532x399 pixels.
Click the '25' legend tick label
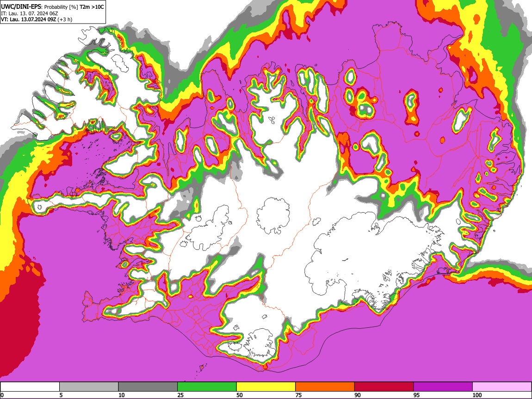pyautogui.click(x=180, y=395)
